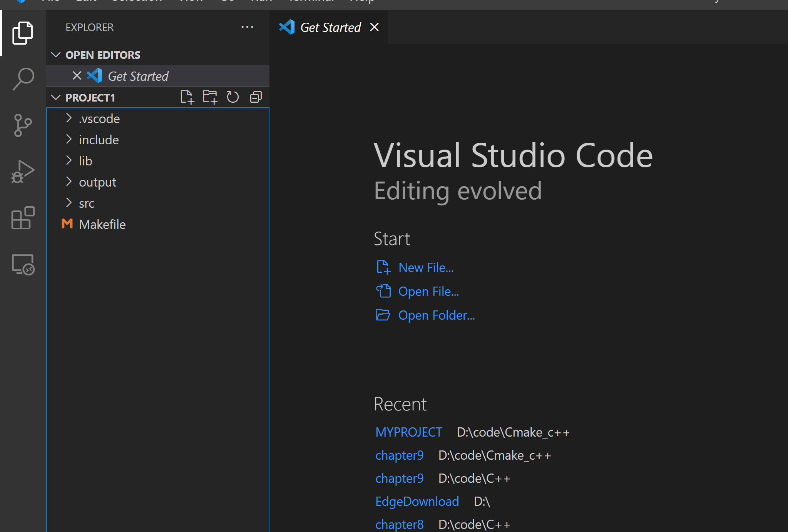Open the Makefile in explorer
The width and height of the screenshot is (788, 532).
click(158, 224)
